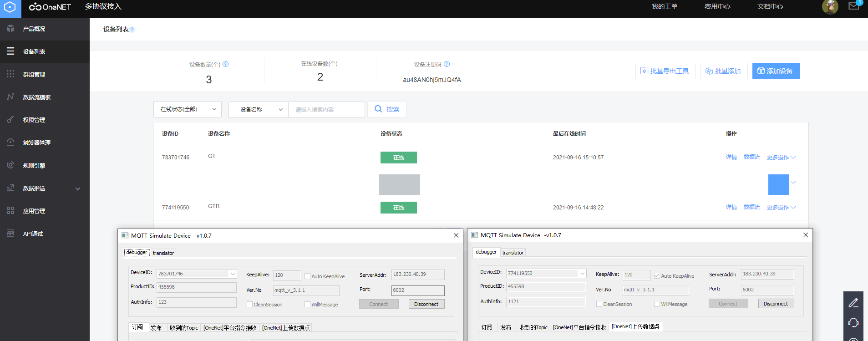Toggle WillMessage in left MQTT window
The width and height of the screenshot is (868, 341).
click(x=307, y=304)
